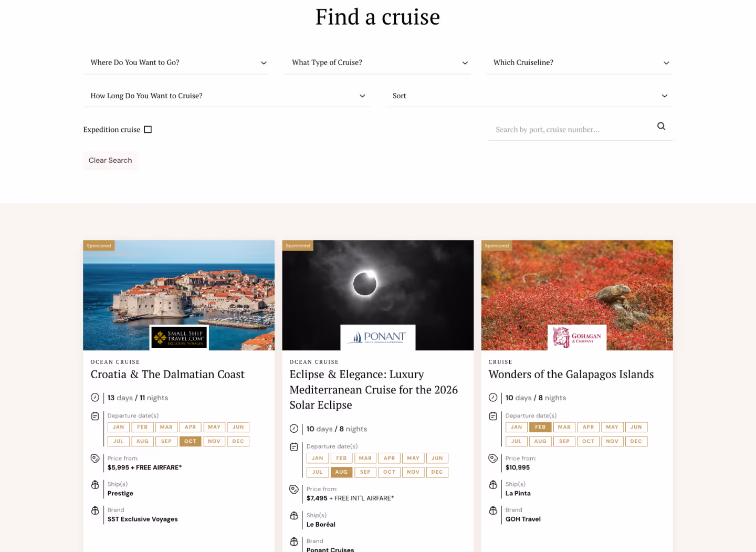Click the ship icon beside Prestige
The image size is (756, 552).
tap(95, 485)
